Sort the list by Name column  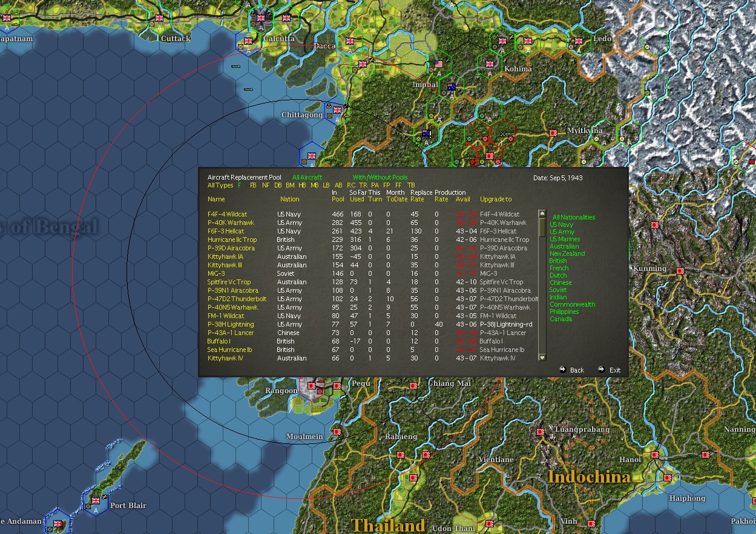[x=216, y=199]
